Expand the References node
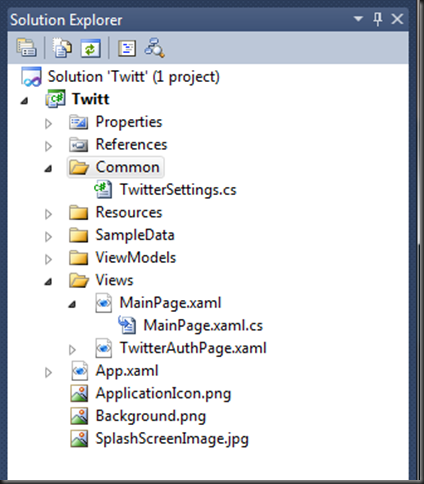 [48, 146]
